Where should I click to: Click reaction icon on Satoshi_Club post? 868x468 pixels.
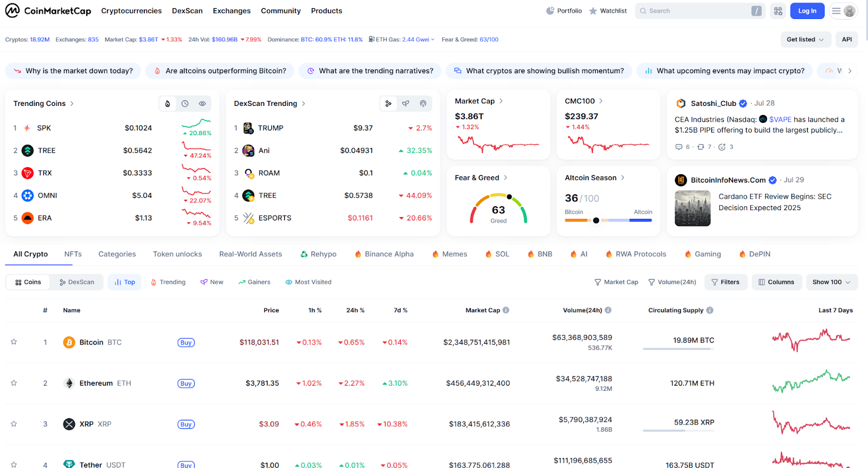tap(722, 147)
